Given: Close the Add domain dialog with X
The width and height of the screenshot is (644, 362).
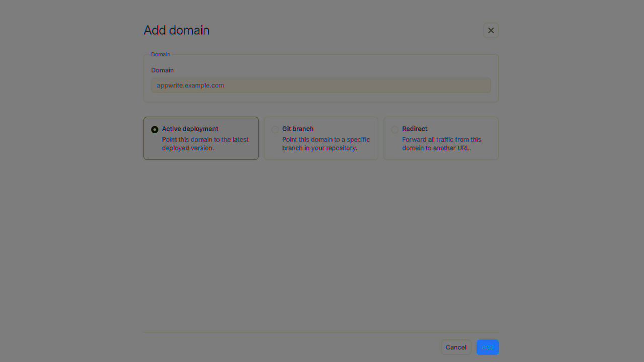Looking at the screenshot, I should point(491,30).
